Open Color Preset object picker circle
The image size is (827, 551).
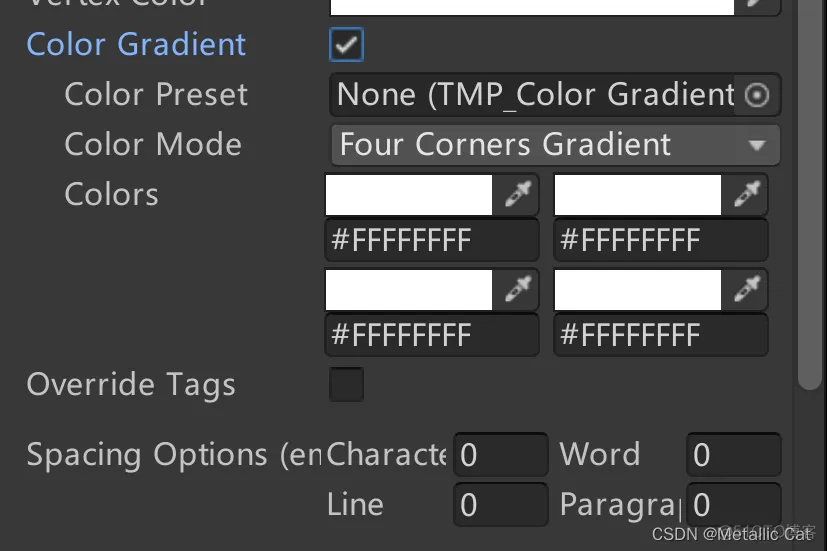757,95
